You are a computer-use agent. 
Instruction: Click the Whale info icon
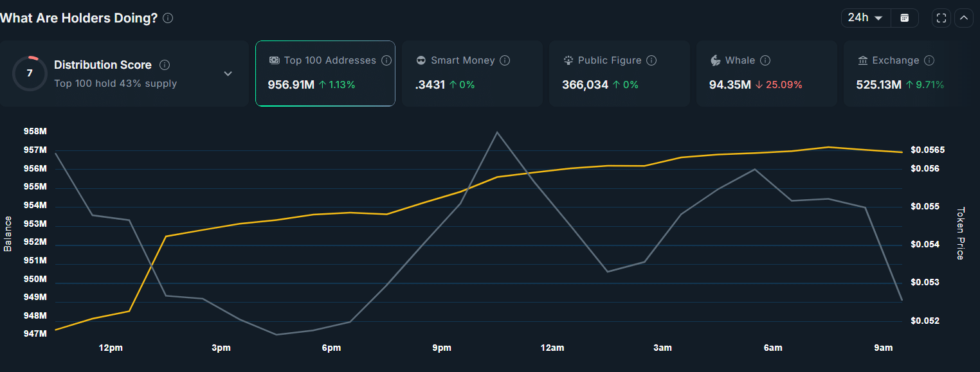(765, 60)
